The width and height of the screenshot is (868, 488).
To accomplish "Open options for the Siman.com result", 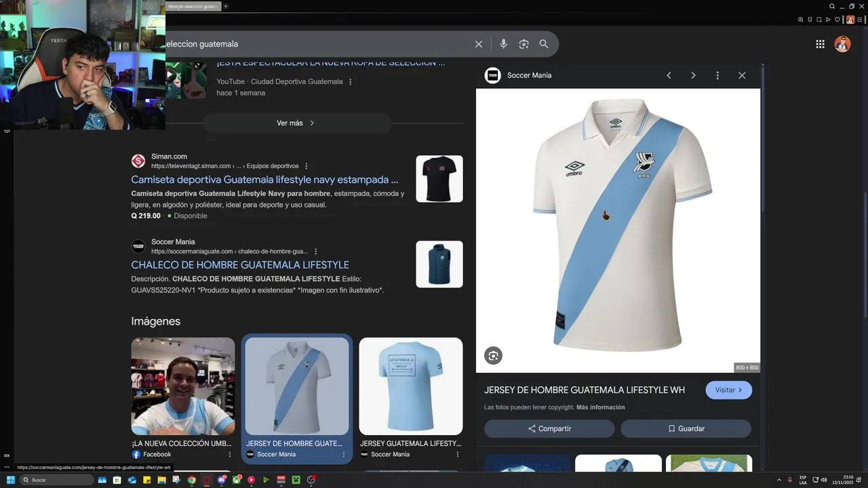I will point(307,166).
